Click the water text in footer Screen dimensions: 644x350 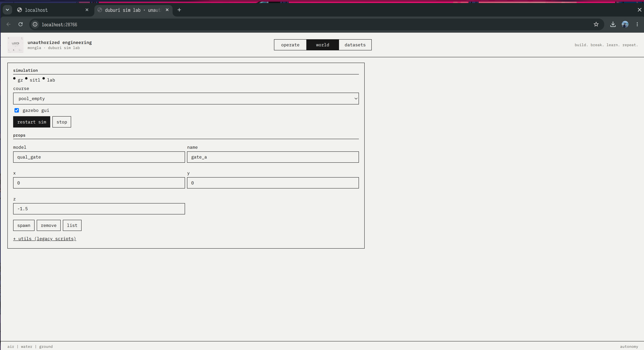[x=26, y=346]
